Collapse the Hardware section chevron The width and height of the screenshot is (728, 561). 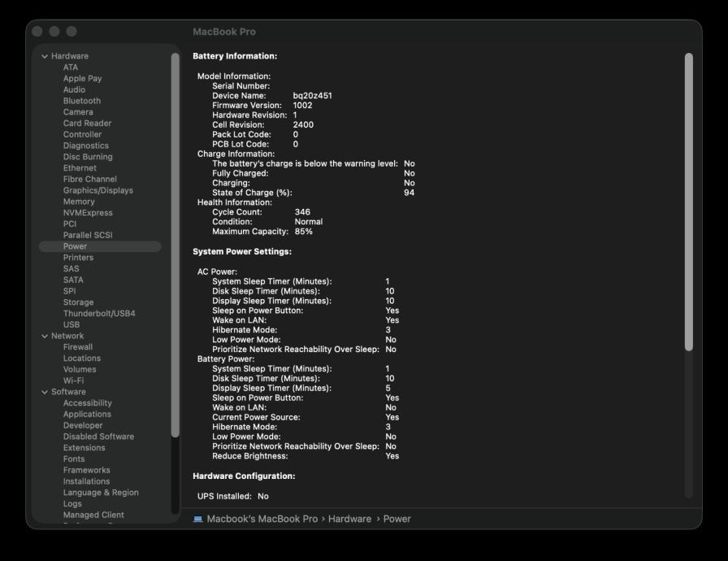click(45, 56)
